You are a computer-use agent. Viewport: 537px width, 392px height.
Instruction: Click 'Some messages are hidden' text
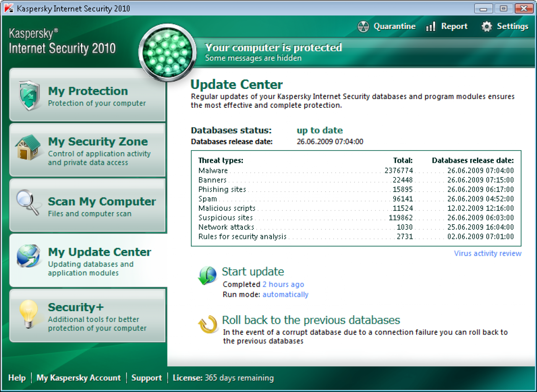[x=253, y=58]
